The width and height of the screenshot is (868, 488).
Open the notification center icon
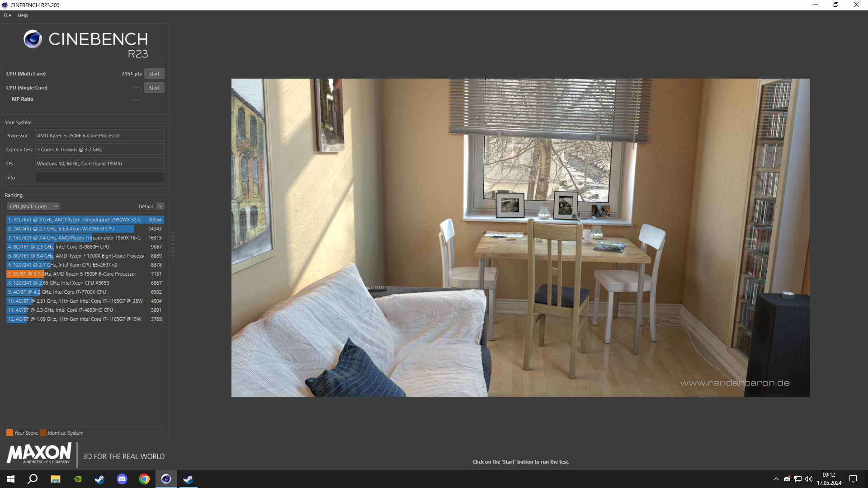(853, 479)
